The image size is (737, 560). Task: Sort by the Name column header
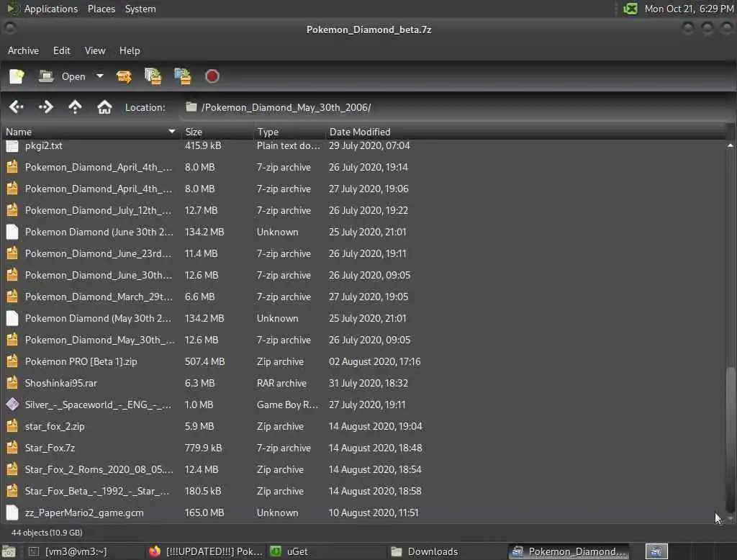(90, 132)
